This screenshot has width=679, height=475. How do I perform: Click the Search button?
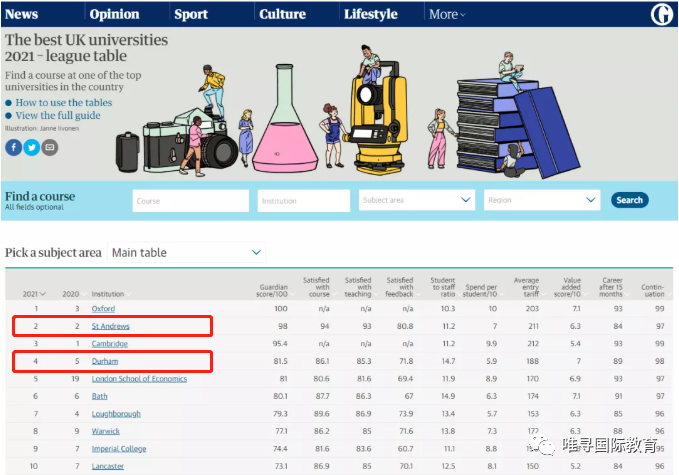[630, 200]
